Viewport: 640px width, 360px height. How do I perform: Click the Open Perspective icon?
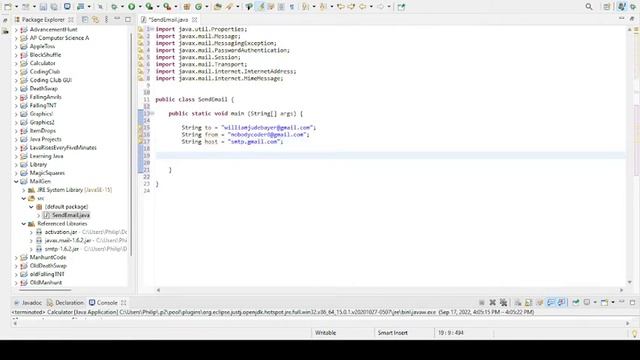[607, 7]
